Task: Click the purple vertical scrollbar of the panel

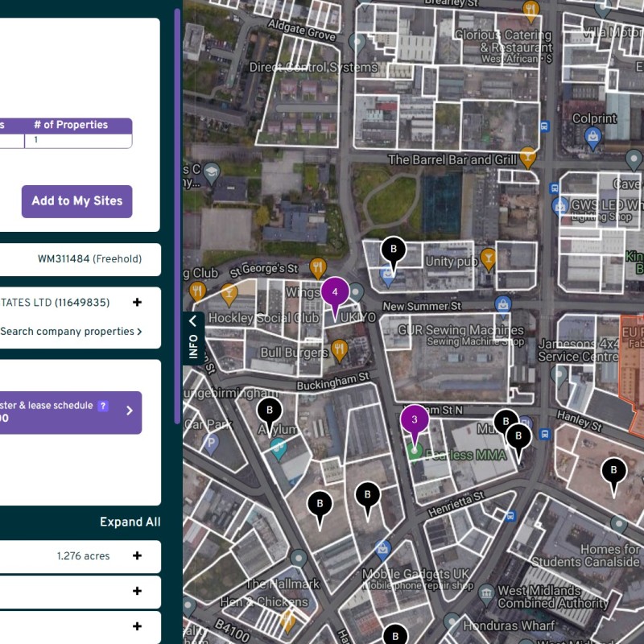Action: [177, 217]
